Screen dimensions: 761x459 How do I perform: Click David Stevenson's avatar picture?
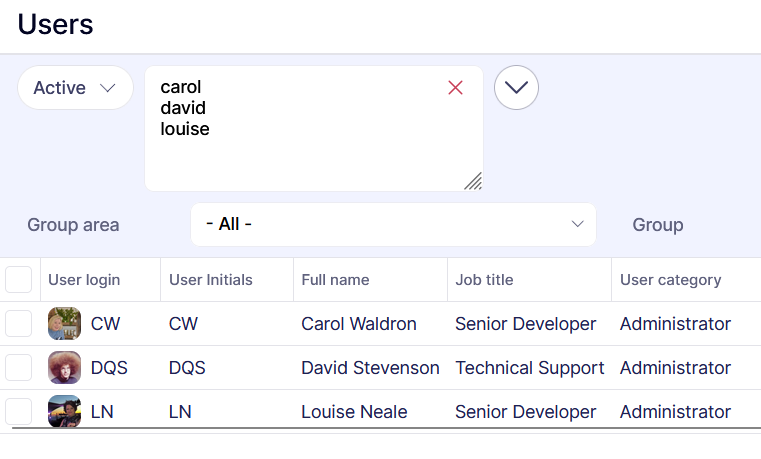pyautogui.click(x=65, y=368)
